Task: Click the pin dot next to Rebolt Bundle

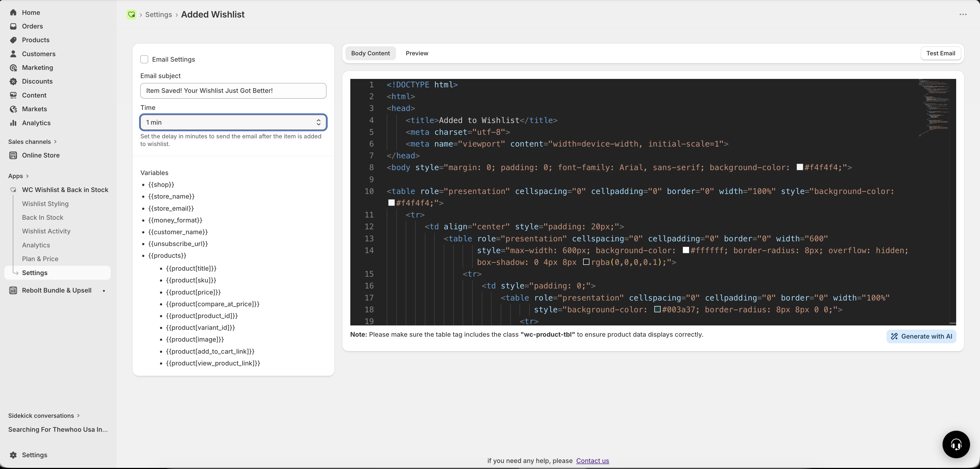Action: click(104, 291)
